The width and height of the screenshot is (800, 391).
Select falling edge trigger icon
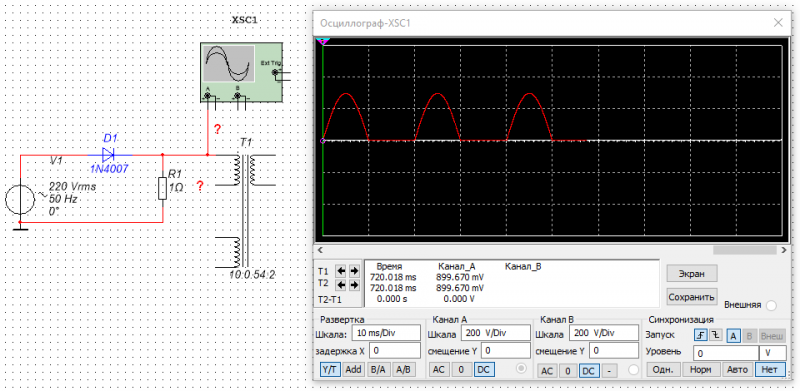[x=715, y=335]
